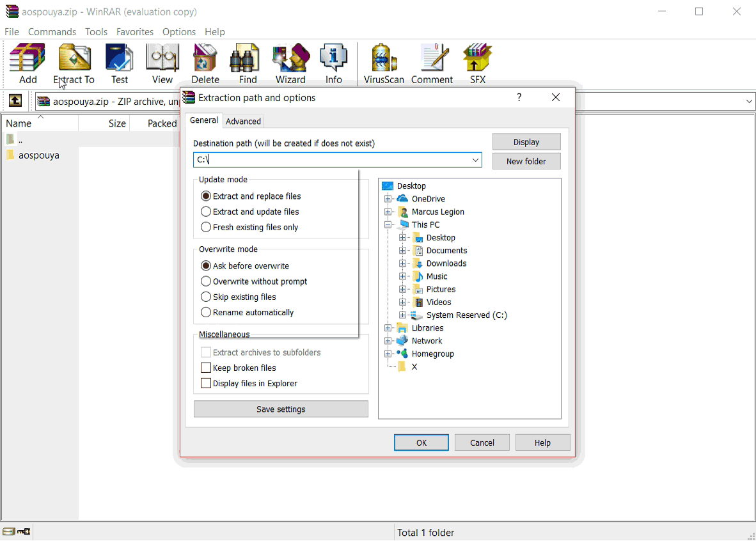The height and width of the screenshot is (541, 756).
Task: Enable Keep broken files checkbox
Action: pos(206,368)
